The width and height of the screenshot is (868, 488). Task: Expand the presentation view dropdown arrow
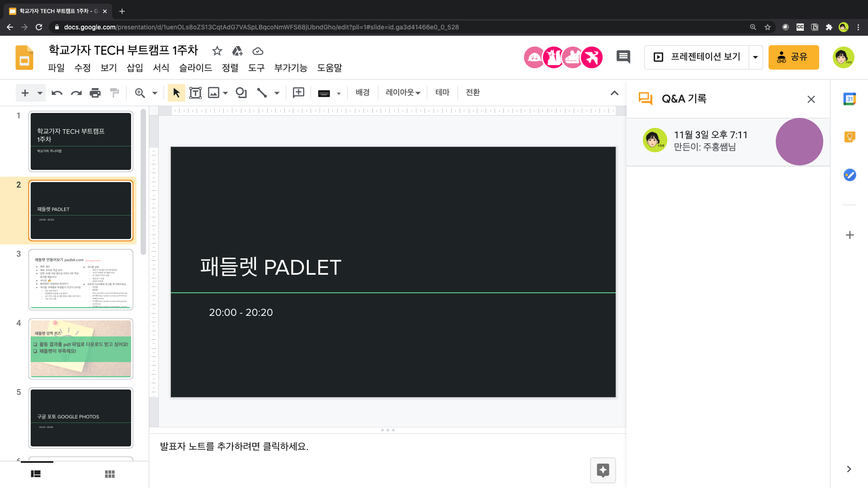pyautogui.click(x=755, y=57)
